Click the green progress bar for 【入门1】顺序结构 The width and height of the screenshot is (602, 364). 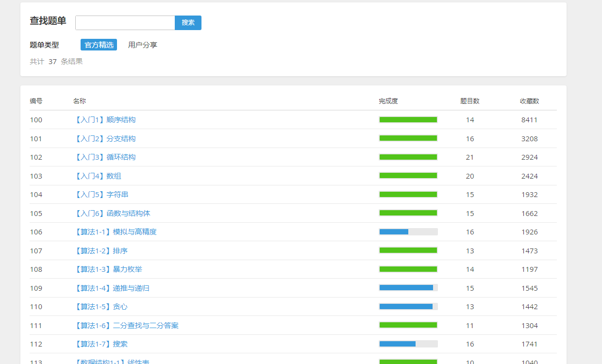[x=408, y=120]
